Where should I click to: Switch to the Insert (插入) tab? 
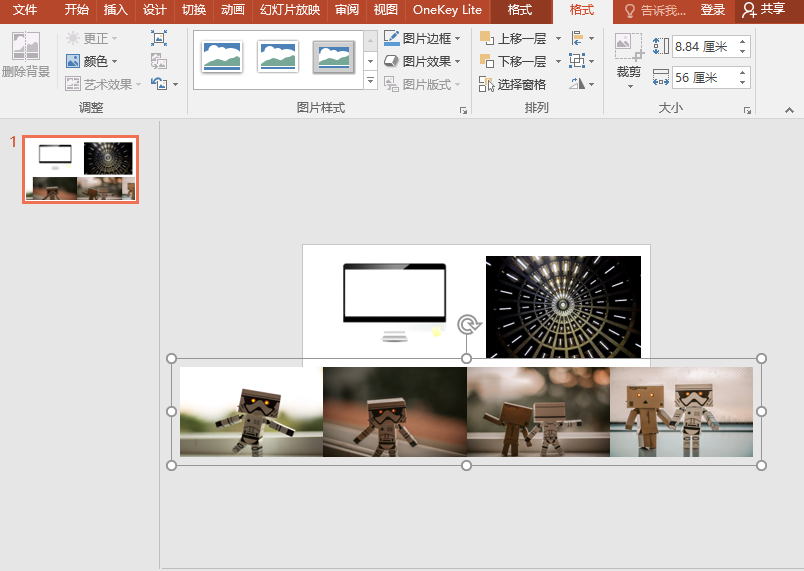(115, 10)
